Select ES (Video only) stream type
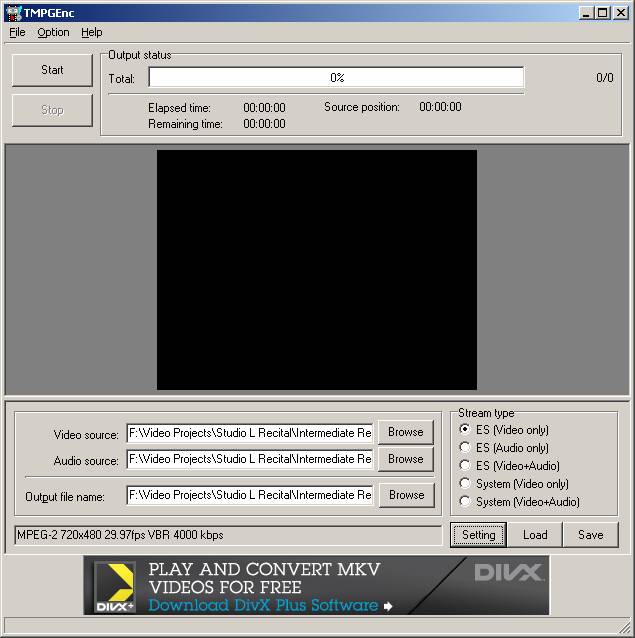This screenshot has width=635, height=638. [504, 430]
